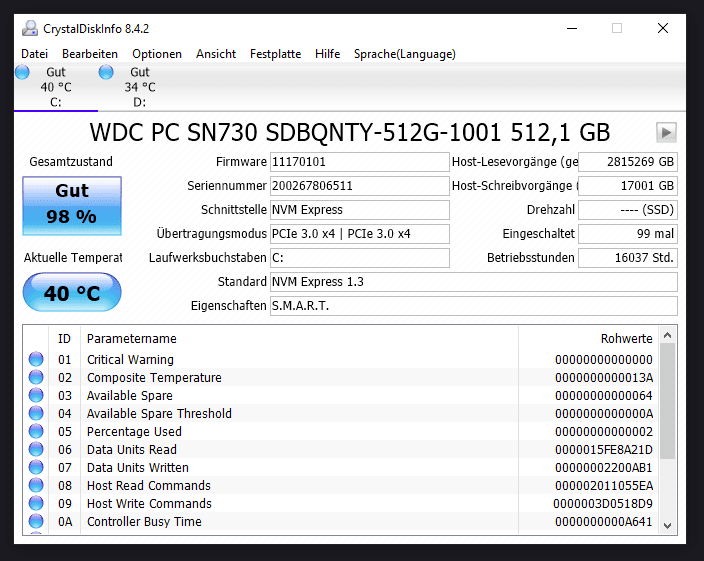
Task: Open the Bearbeiten menu
Action: pos(90,54)
